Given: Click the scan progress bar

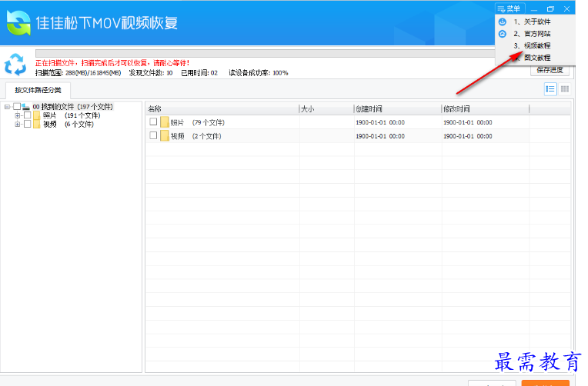Looking at the screenshot, I should [x=262, y=53].
